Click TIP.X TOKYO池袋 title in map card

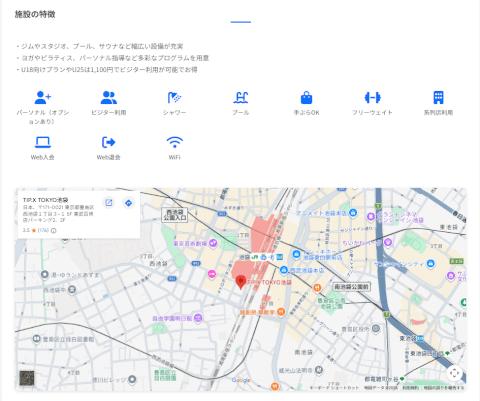click(45, 200)
